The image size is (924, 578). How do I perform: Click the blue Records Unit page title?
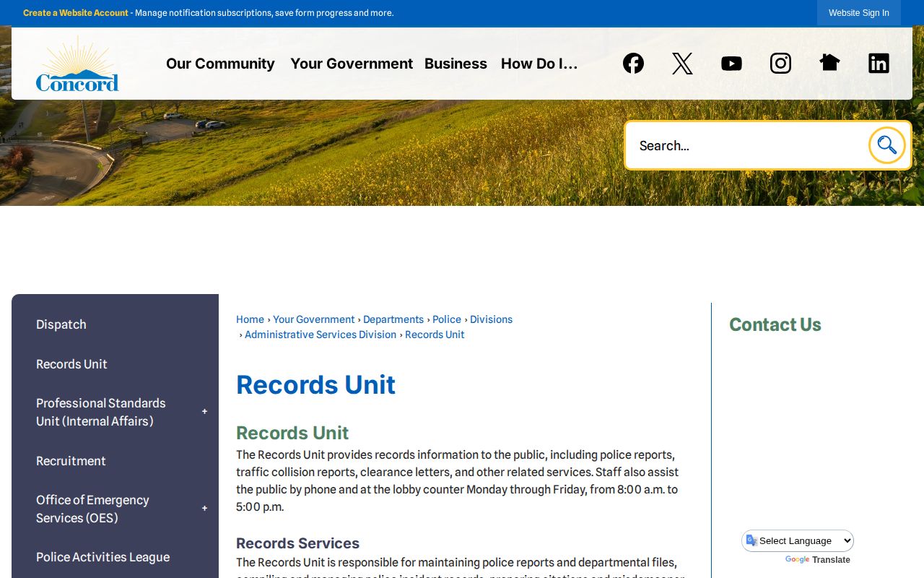point(315,384)
